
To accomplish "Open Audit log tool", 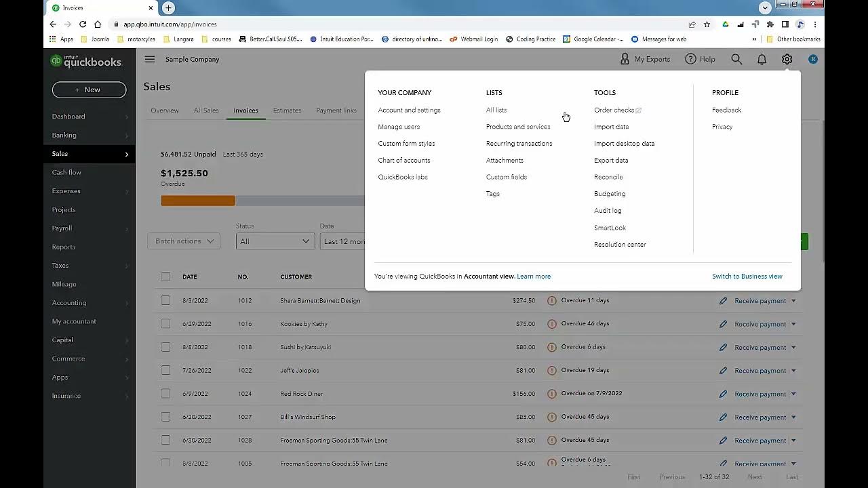I will (x=608, y=211).
